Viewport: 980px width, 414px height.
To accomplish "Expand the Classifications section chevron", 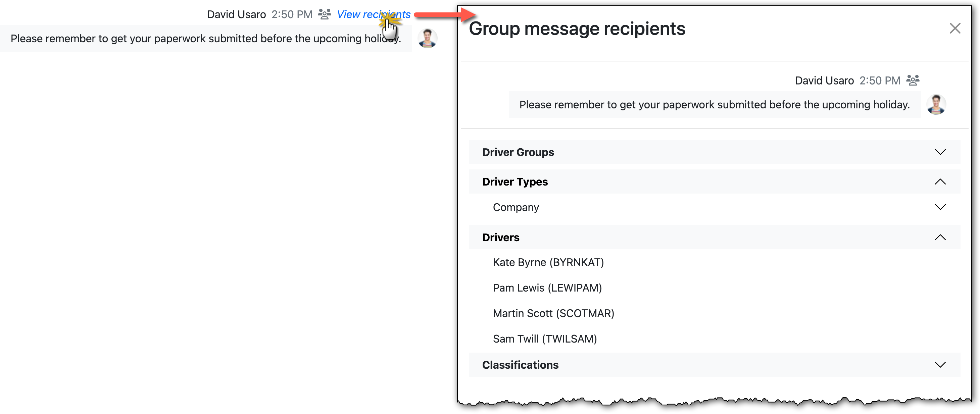I will 940,365.
